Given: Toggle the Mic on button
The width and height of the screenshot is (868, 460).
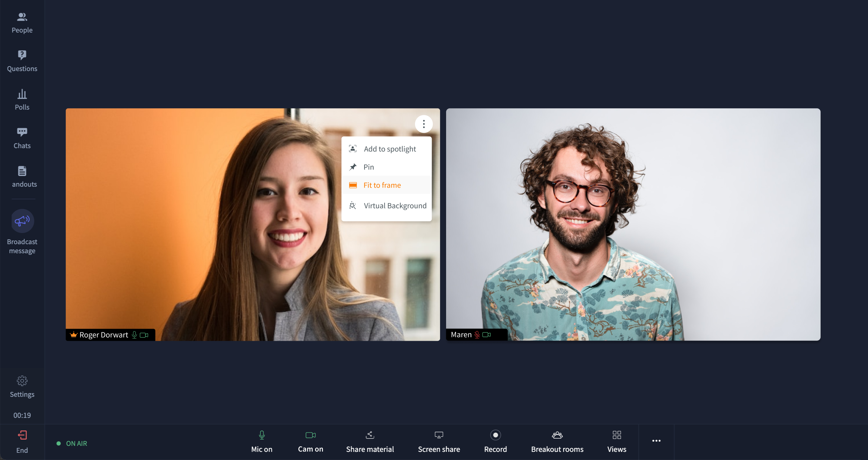Looking at the screenshot, I should 261,441.
